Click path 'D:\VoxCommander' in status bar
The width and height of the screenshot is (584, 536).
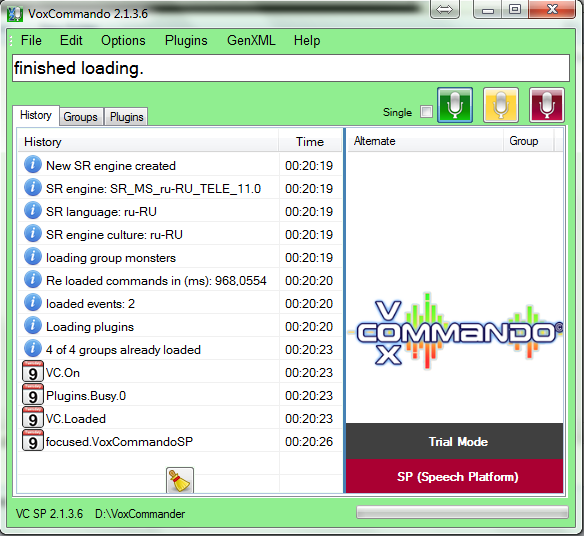(140, 514)
